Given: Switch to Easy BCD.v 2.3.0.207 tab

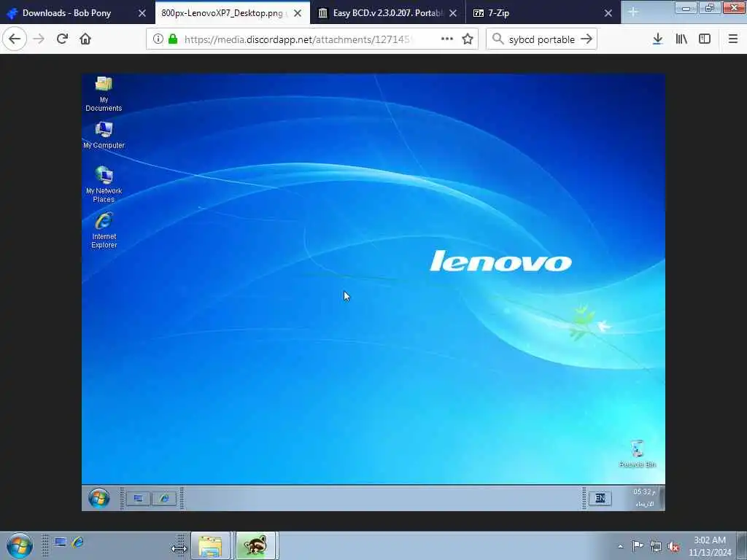Looking at the screenshot, I should pyautogui.click(x=388, y=13).
